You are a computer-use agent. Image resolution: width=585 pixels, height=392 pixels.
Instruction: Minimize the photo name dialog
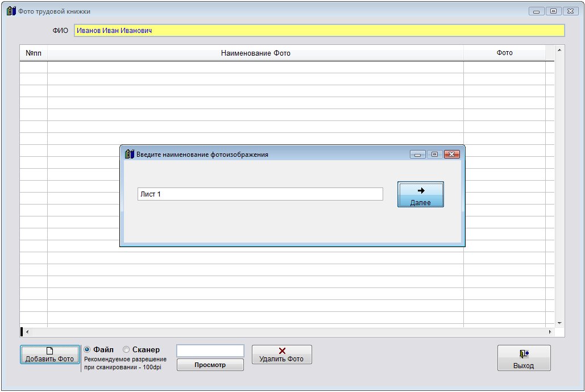click(417, 155)
